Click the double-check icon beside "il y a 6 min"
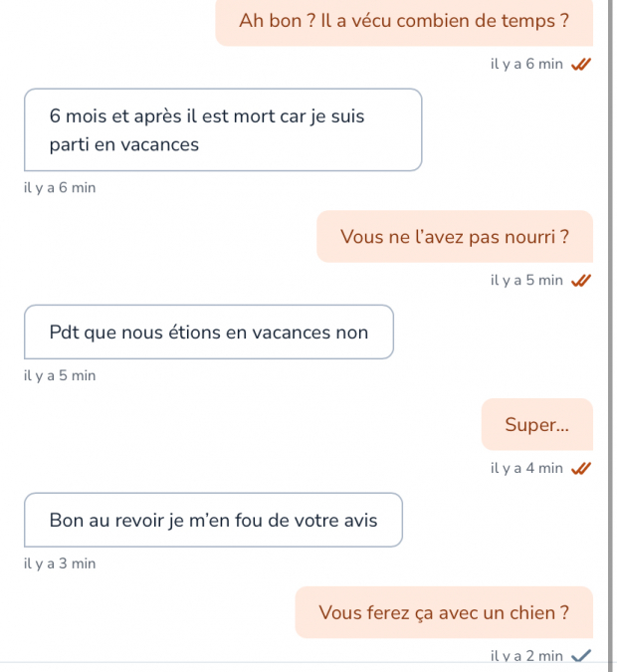The width and height of the screenshot is (617, 672). (581, 65)
